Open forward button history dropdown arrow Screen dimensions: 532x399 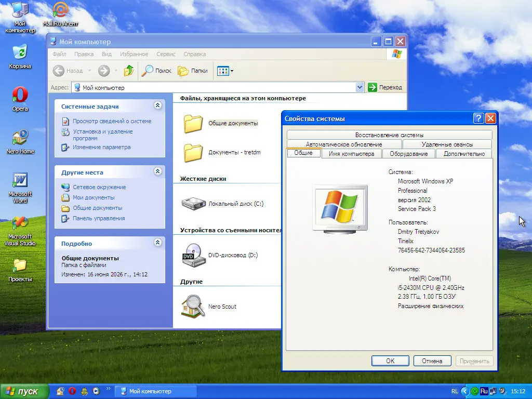pyautogui.click(x=116, y=71)
